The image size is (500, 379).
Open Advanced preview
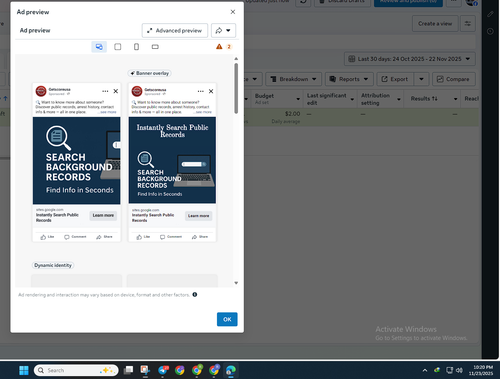tap(175, 31)
